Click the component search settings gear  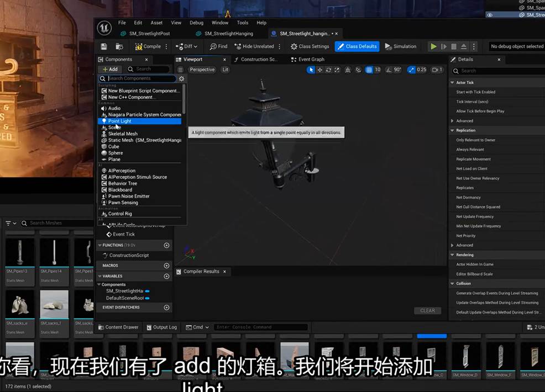coord(181,79)
